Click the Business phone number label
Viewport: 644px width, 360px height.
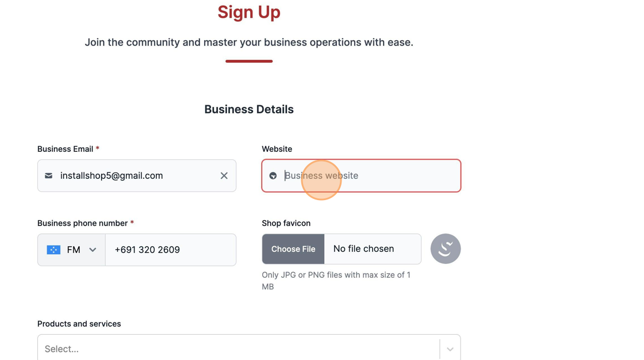click(x=82, y=223)
